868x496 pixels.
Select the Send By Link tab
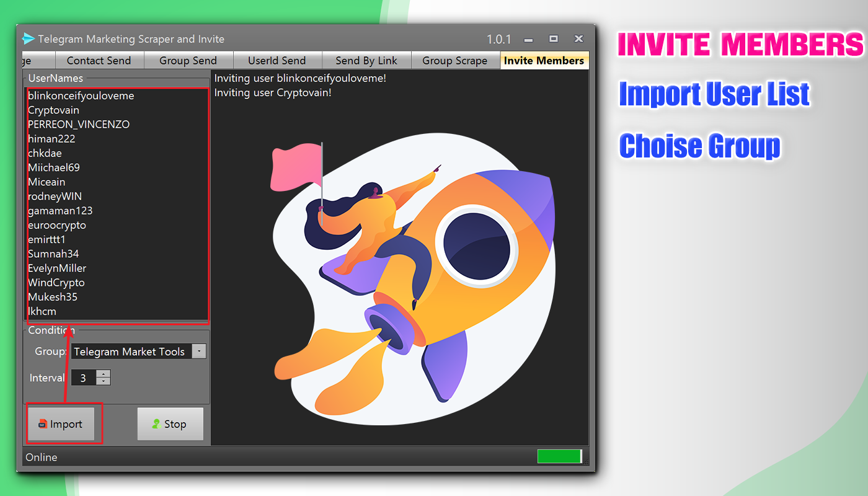(x=366, y=60)
